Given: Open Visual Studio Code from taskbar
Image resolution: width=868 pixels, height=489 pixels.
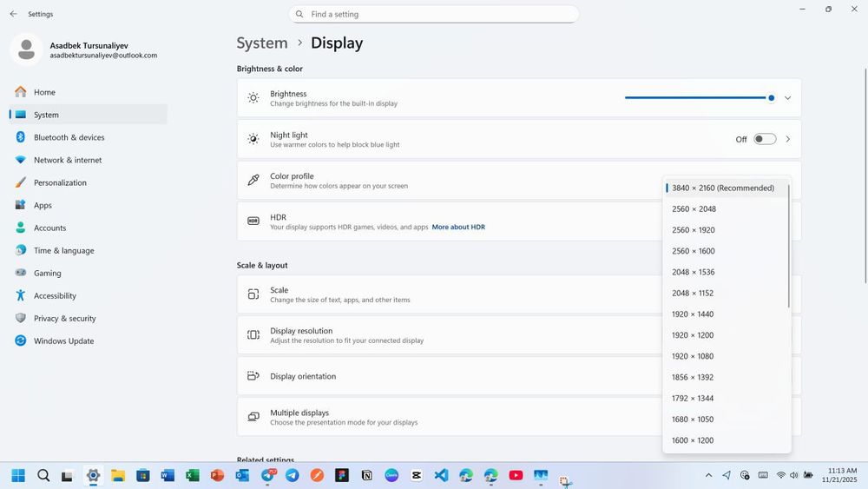Looking at the screenshot, I should [x=441, y=475].
